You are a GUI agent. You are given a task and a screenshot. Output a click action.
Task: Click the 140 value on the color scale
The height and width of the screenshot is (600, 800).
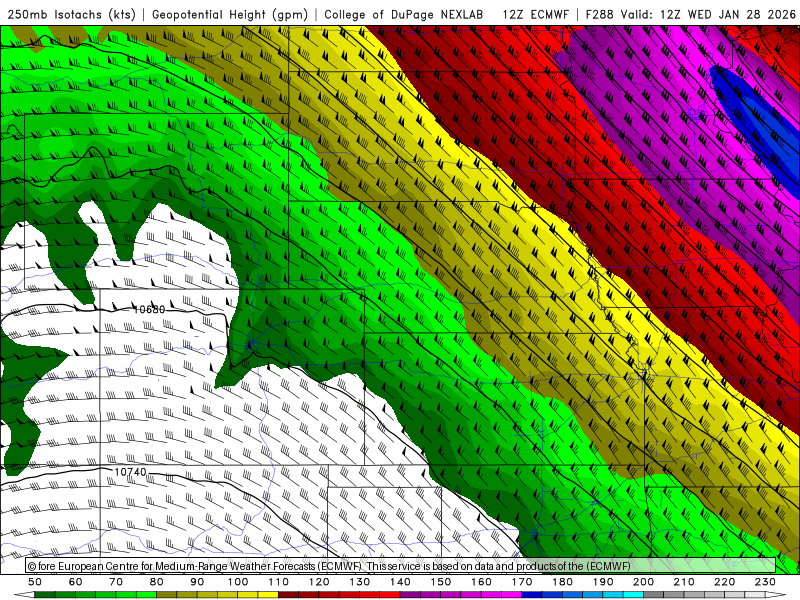(x=400, y=582)
